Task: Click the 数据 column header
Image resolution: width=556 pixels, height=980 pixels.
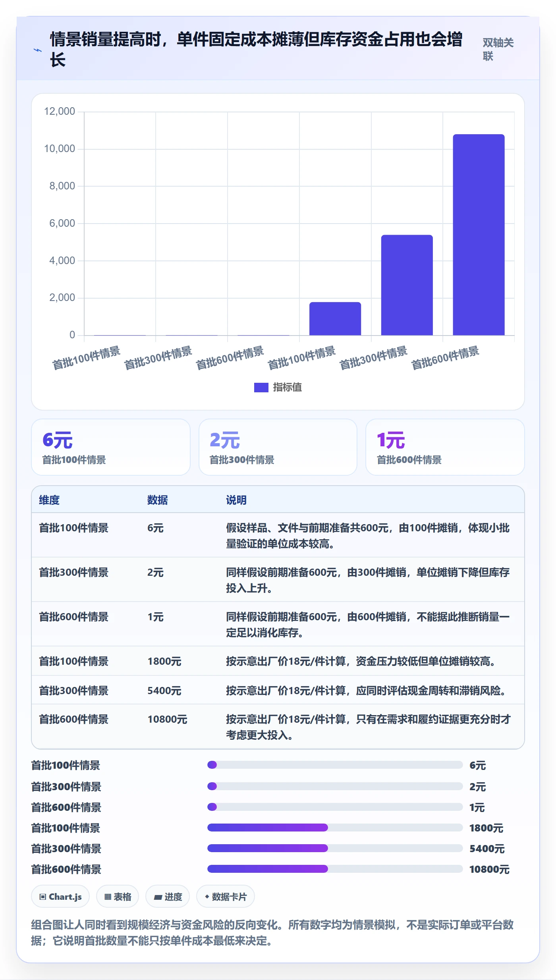Action: (x=158, y=500)
